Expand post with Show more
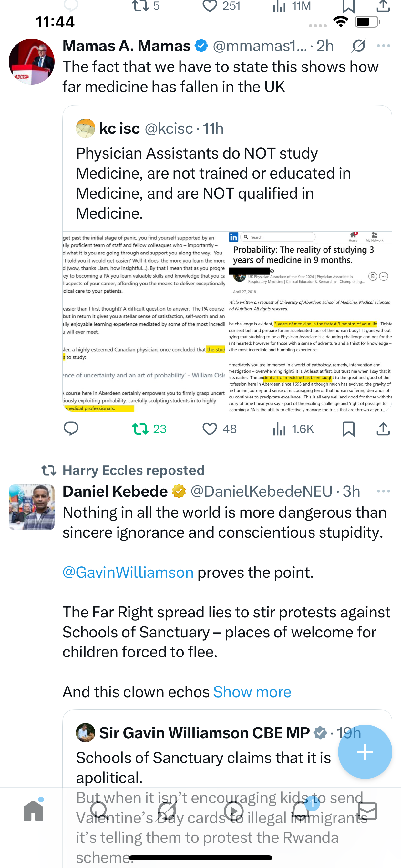Screen dimensions: 401x868 (x=252, y=692)
